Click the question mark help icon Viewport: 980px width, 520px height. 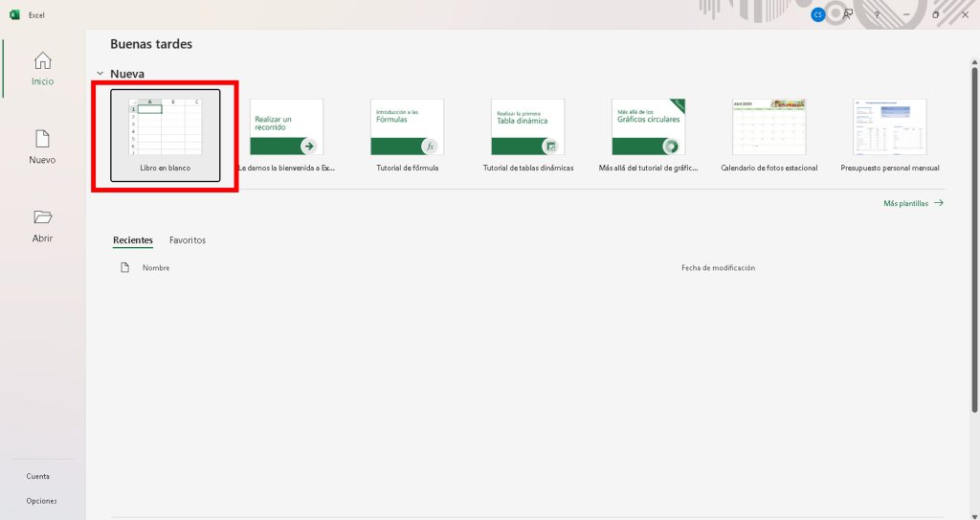tap(877, 15)
